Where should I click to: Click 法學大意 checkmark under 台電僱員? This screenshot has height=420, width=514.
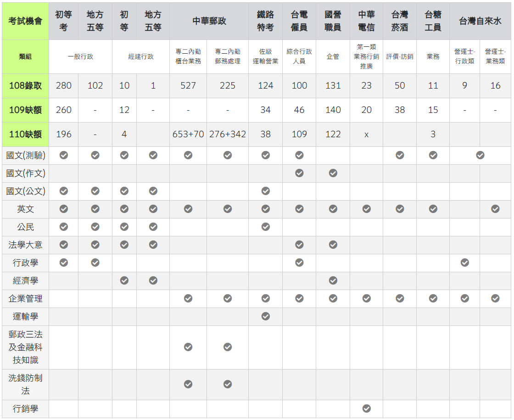(x=299, y=245)
